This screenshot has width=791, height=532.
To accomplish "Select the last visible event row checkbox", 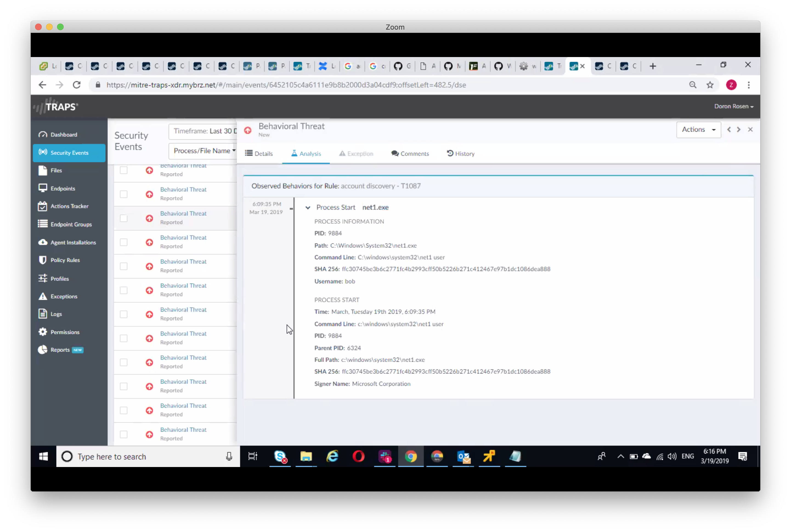I will [123, 435].
